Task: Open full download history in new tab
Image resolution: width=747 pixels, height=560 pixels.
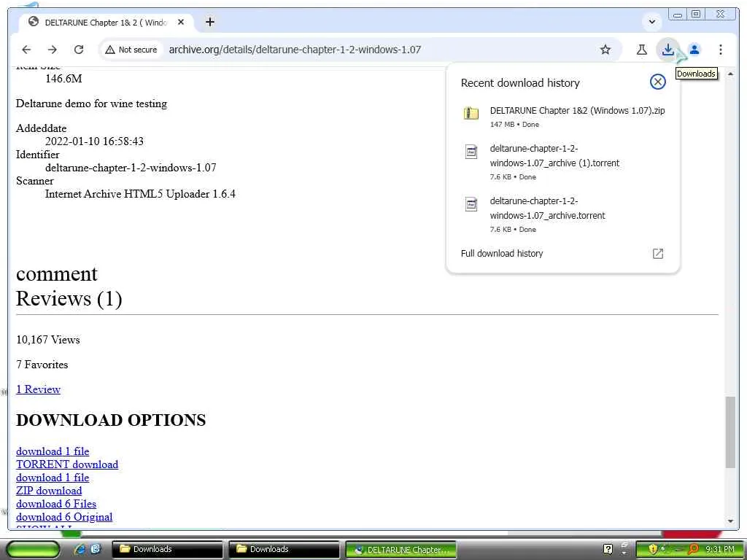Action: coord(657,253)
